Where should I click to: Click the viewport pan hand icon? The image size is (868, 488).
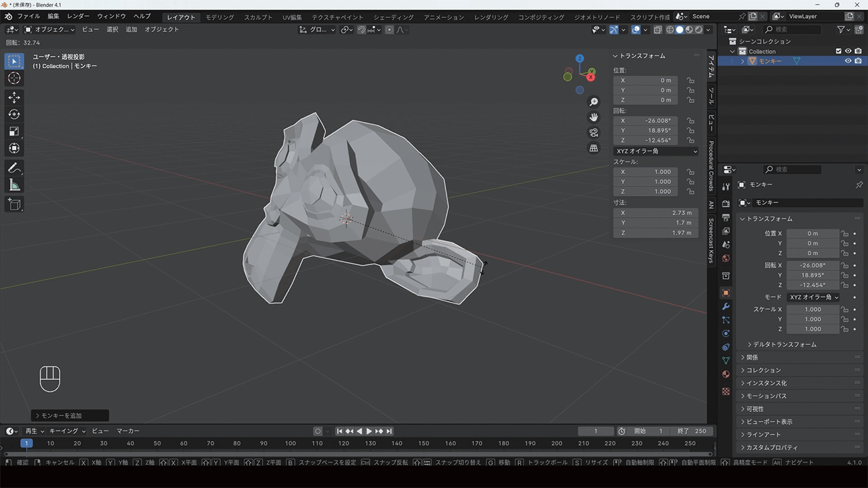[594, 117]
